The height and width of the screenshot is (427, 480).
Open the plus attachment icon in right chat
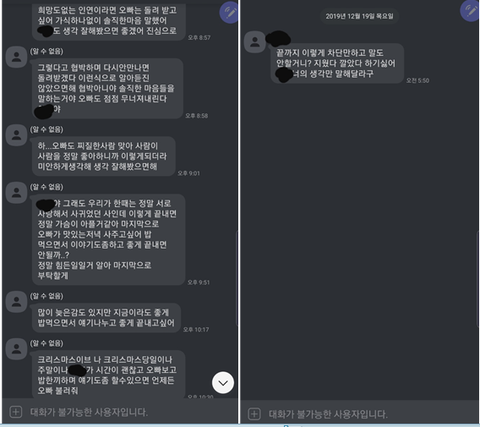254,414
